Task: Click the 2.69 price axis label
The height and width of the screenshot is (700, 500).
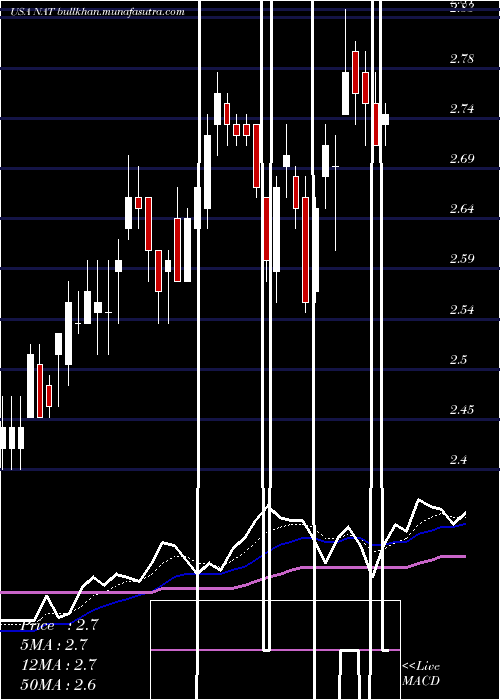Action: point(462,158)
